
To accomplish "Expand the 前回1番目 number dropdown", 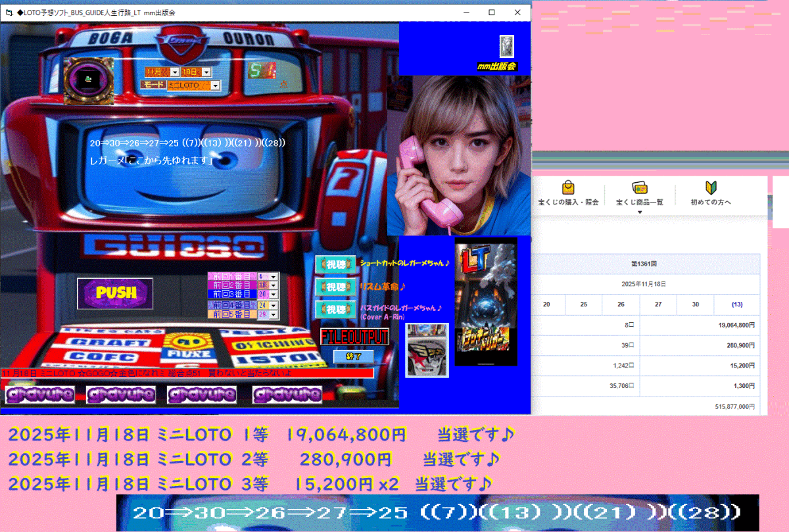I will point(274,277).
